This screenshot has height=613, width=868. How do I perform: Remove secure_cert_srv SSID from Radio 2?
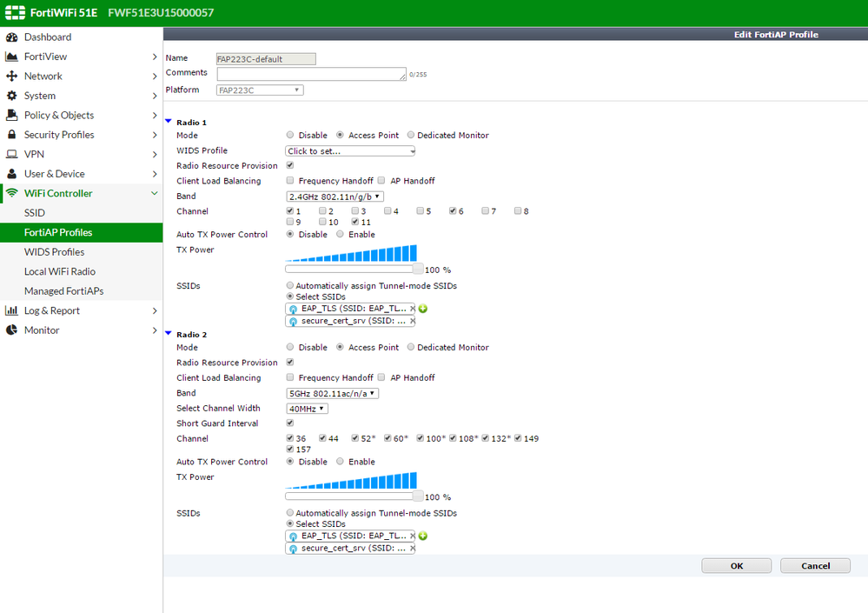pos(413,548)
